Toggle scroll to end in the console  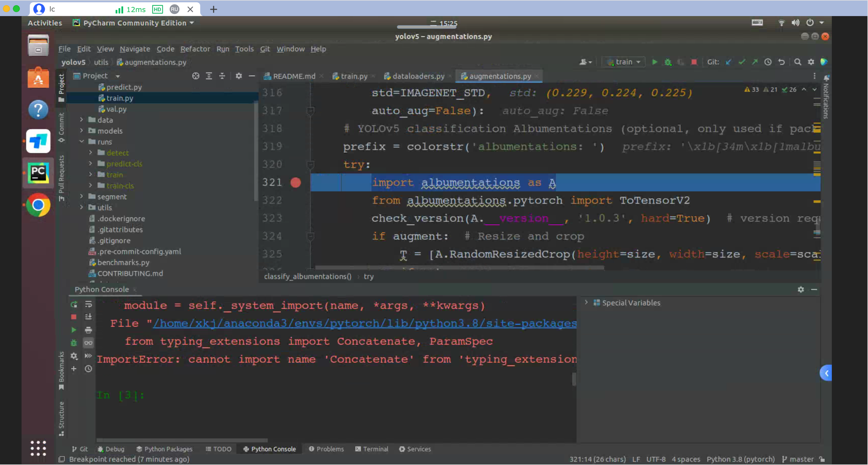[x=88, y=317]
